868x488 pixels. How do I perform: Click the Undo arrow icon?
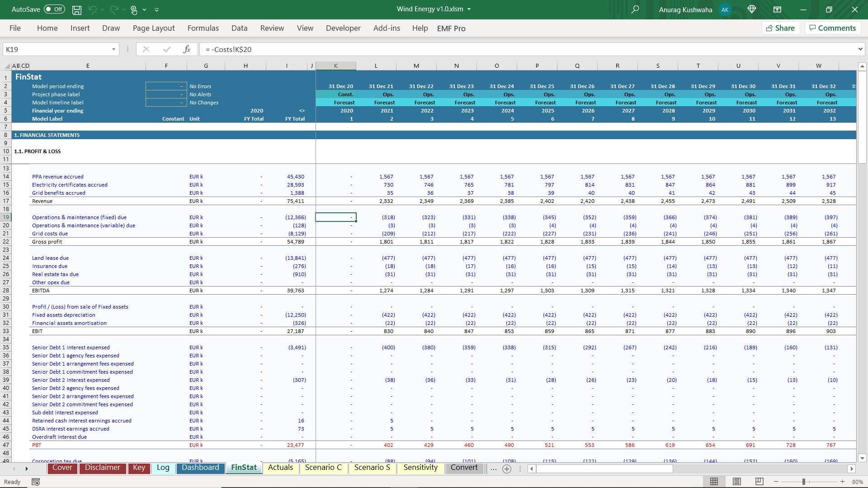click(92, 9)
